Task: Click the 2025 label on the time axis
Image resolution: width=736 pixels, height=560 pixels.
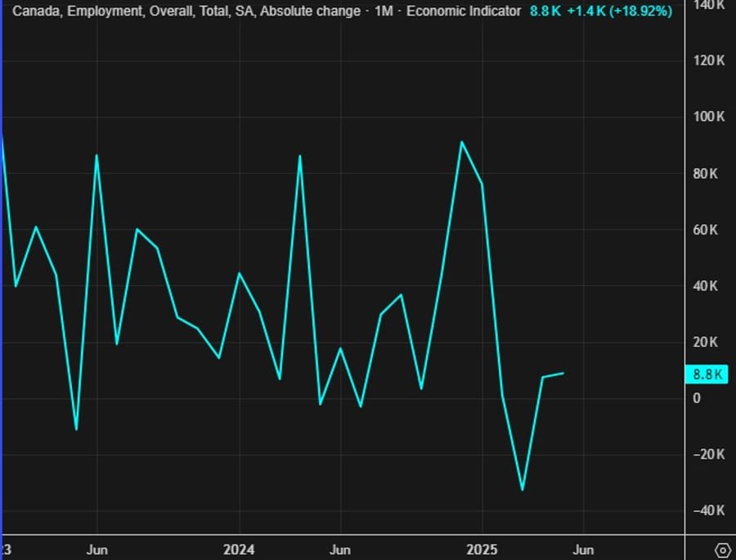Action: pyautogui.click(x=482, y=549)
